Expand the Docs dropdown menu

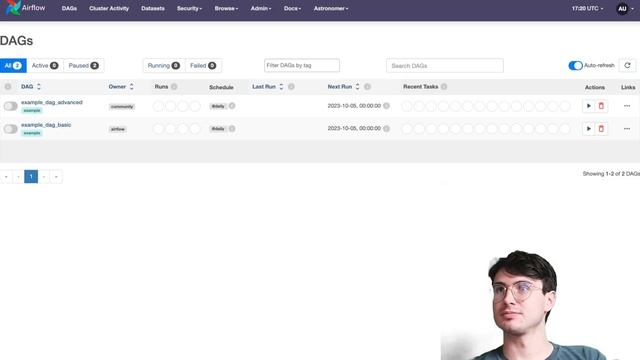pyautogui.click(x=292, y=8)
